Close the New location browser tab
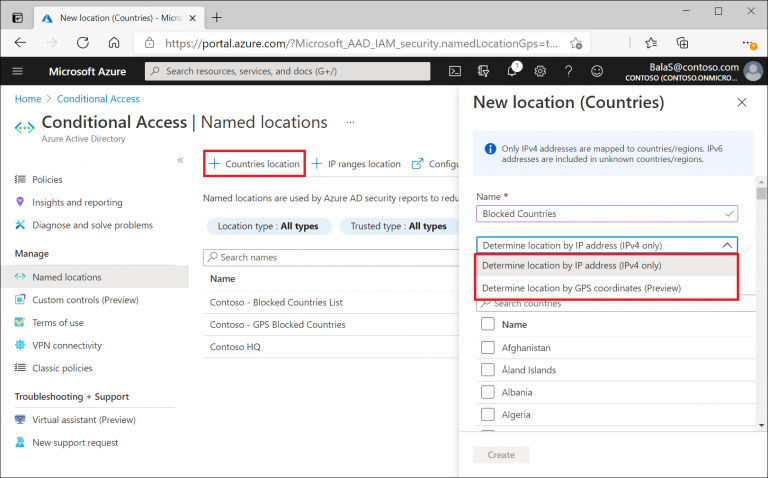Image resolution: width=768 pixels, height=478 pixels. (x=192, y=18)
